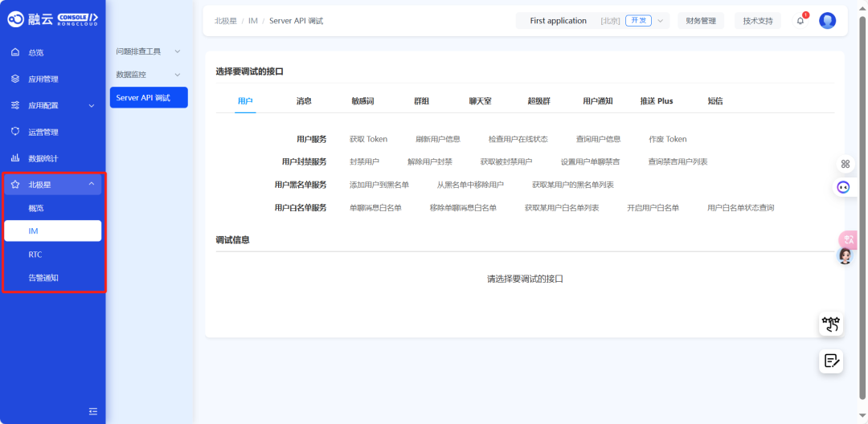Switch to the 敏感词 tab
Screen dimensions: 868x424
click(x=362, y=101)
